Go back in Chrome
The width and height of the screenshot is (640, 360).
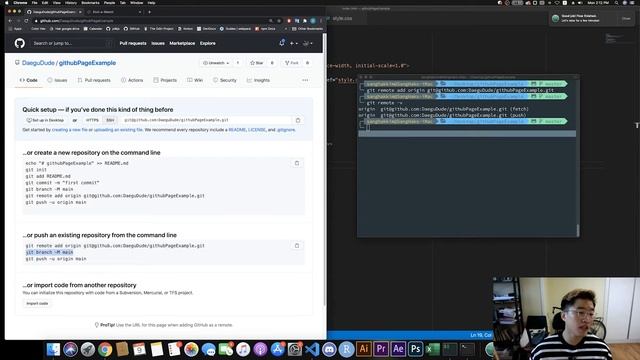[10, 20]
